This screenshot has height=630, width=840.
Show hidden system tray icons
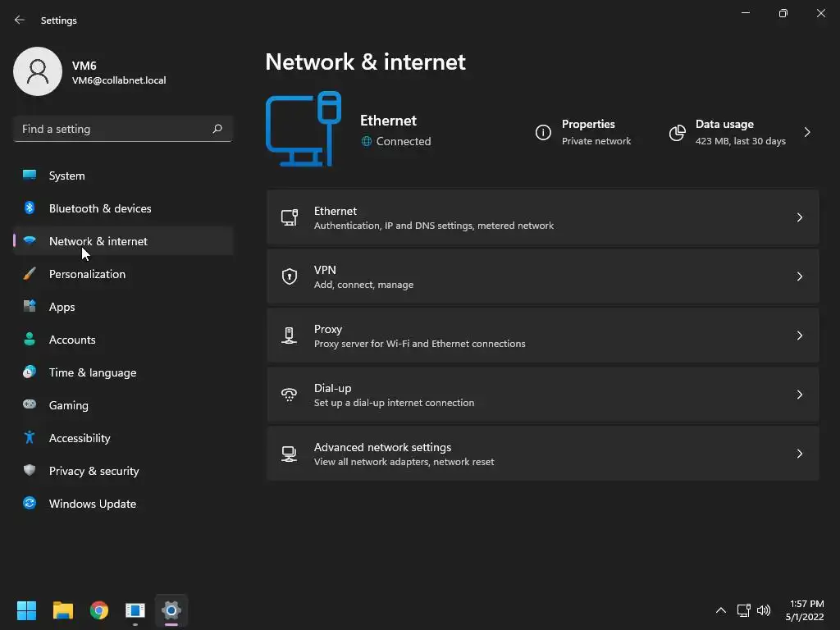pyautogui.click(x=720, y=610)
